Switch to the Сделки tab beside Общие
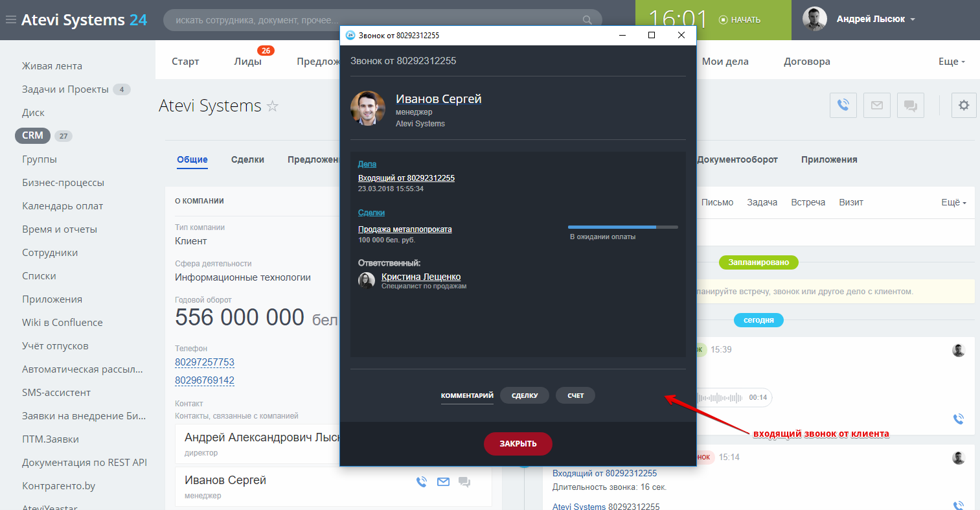Screen dimensions: 980x510 pyautogui.click(x=247, y=160)
